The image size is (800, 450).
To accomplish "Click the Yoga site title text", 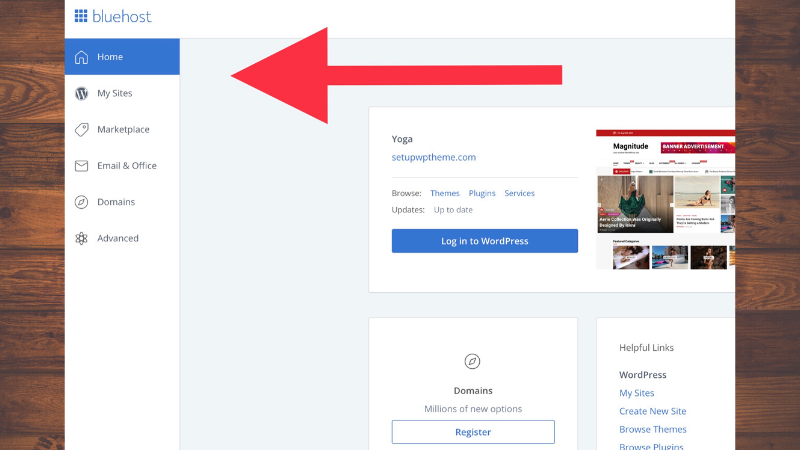I will (402, 139).
